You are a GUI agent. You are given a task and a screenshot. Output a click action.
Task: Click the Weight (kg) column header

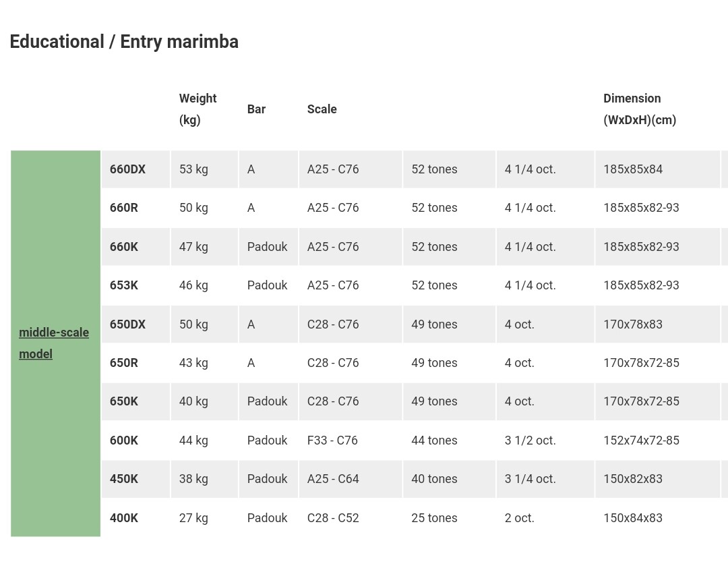tap(198, 109)
